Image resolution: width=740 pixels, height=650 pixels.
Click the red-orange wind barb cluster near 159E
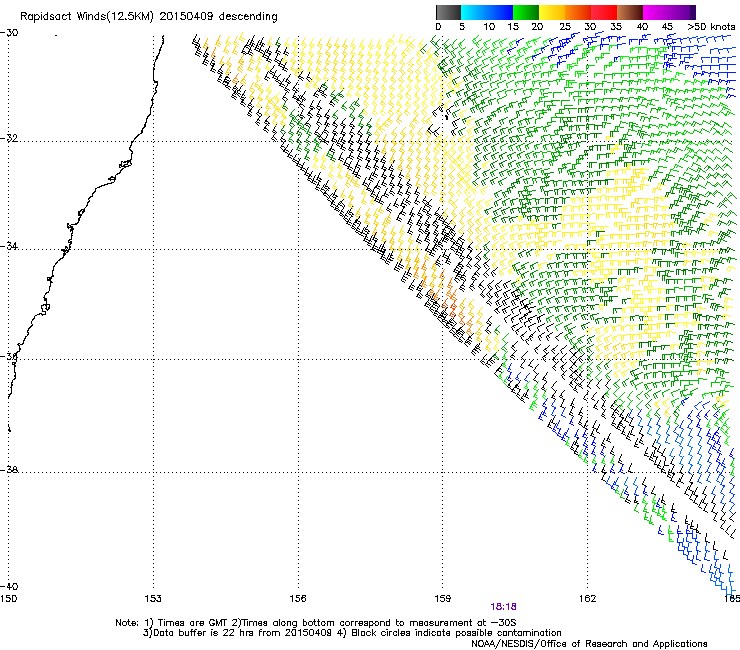(x=454, y=307)
